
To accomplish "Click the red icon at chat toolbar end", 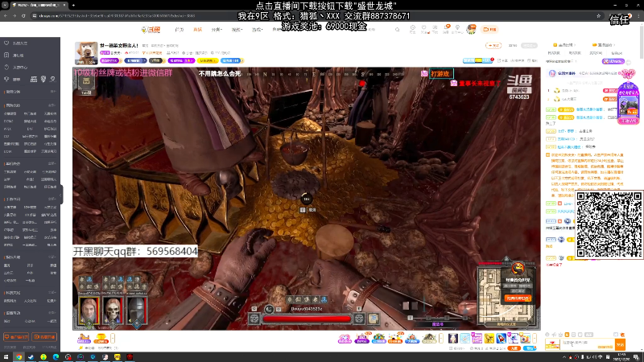I will [x=622, y=335].
